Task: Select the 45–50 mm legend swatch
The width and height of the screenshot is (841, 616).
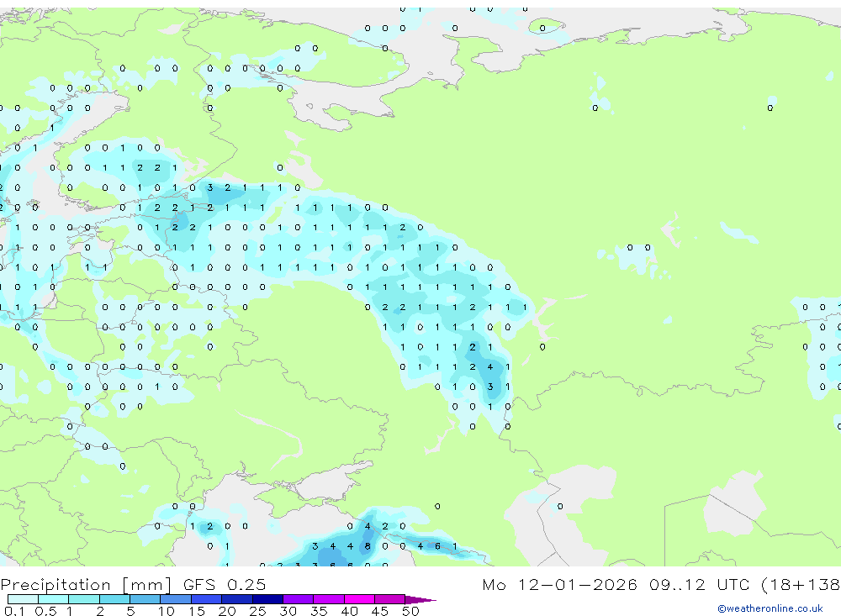Action: pyautogui.click(x=390, y=599)
